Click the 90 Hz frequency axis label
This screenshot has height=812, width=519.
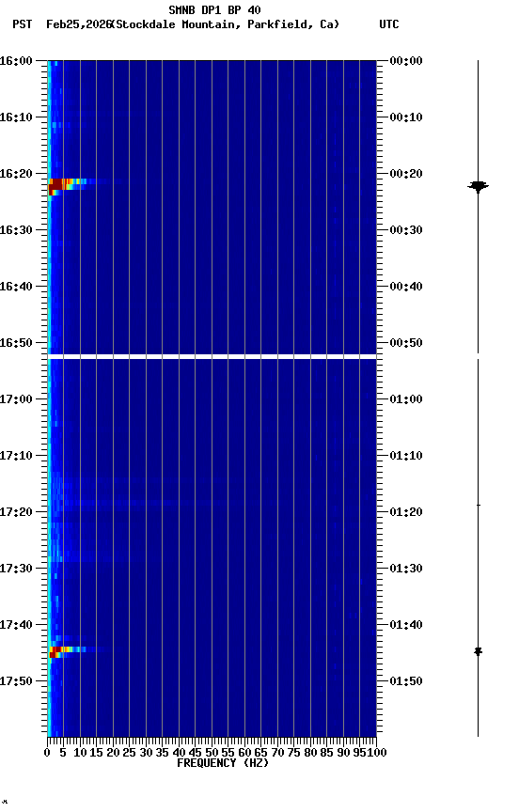click(343, 753)
